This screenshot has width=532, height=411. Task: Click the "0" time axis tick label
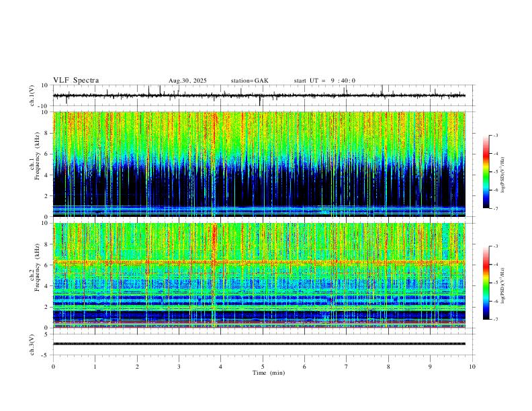53,367
